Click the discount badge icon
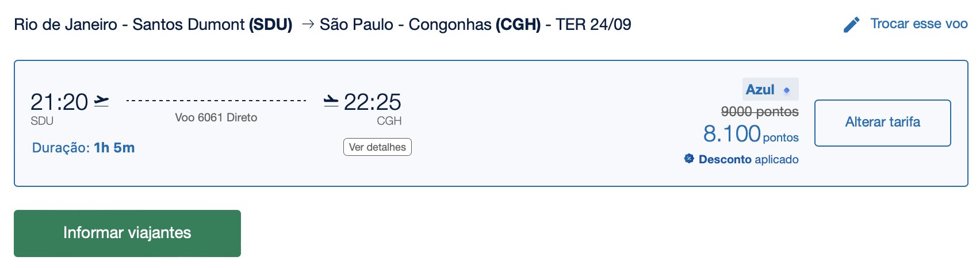 pyautogui.click(x=689, y=159)
